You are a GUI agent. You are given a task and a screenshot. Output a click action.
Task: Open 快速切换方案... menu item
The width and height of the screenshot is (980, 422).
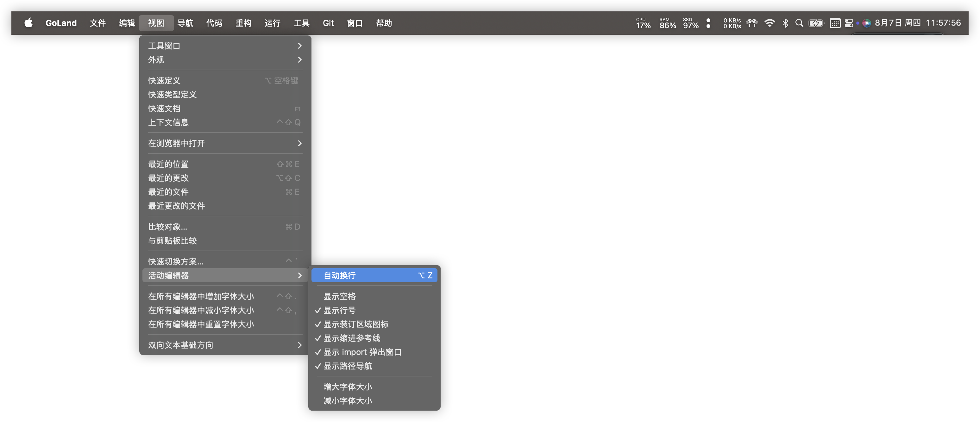tap(225, 262)
